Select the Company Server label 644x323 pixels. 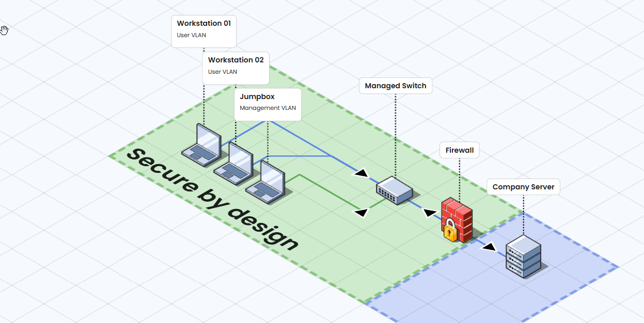click(x=523, y=187)
